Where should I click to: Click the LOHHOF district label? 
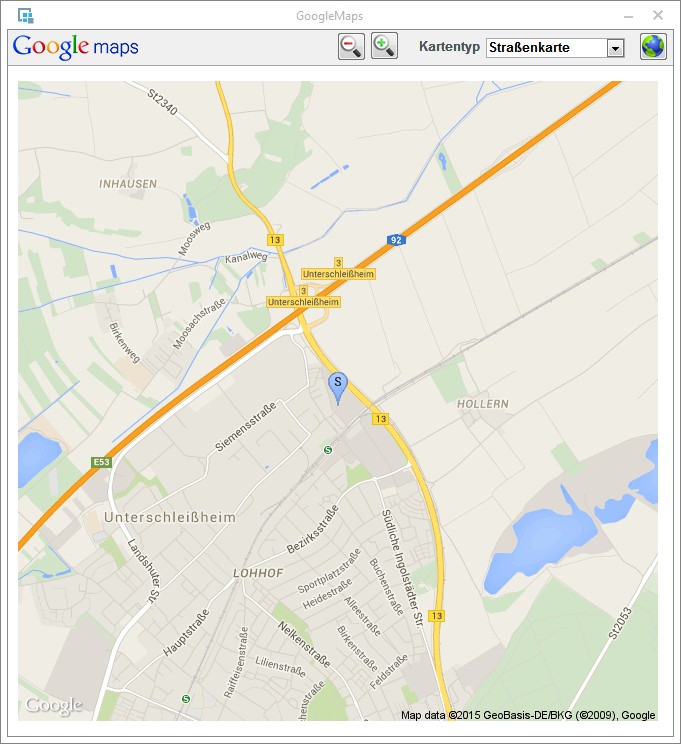[x=258, y=573]
